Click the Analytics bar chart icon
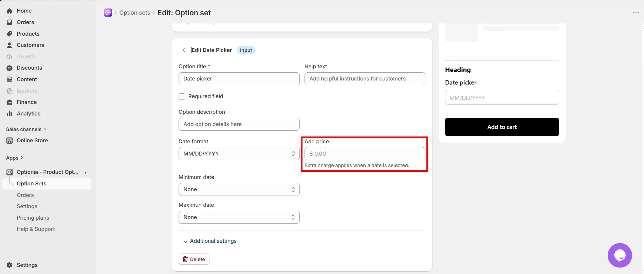 click(10, 114)
